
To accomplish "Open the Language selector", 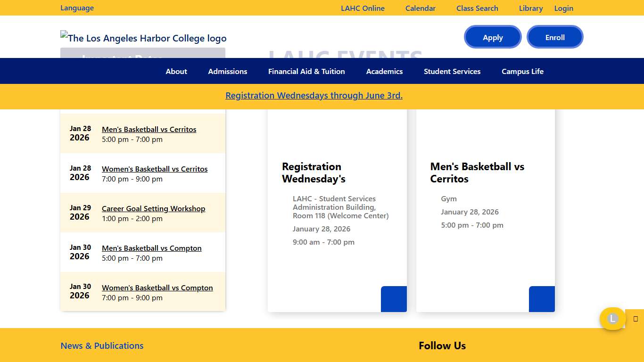I will 77,8.
